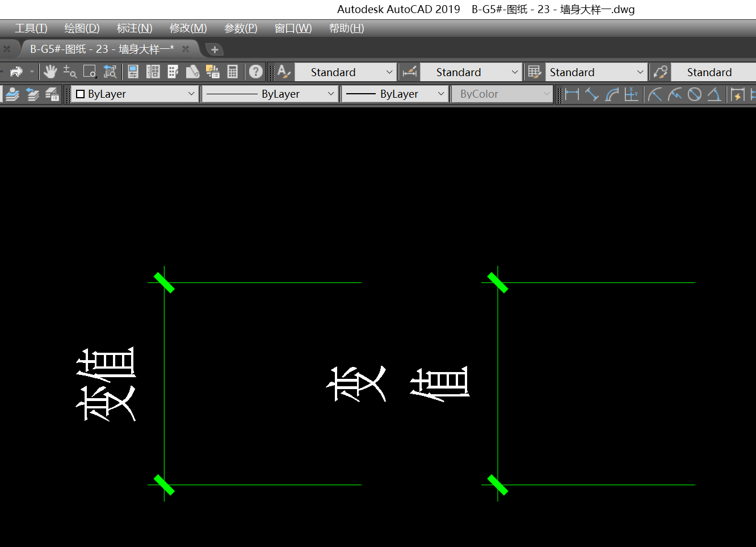756x547 pixels.
Task: Open DesignCenter icon
Action: [x=153, y=72]
